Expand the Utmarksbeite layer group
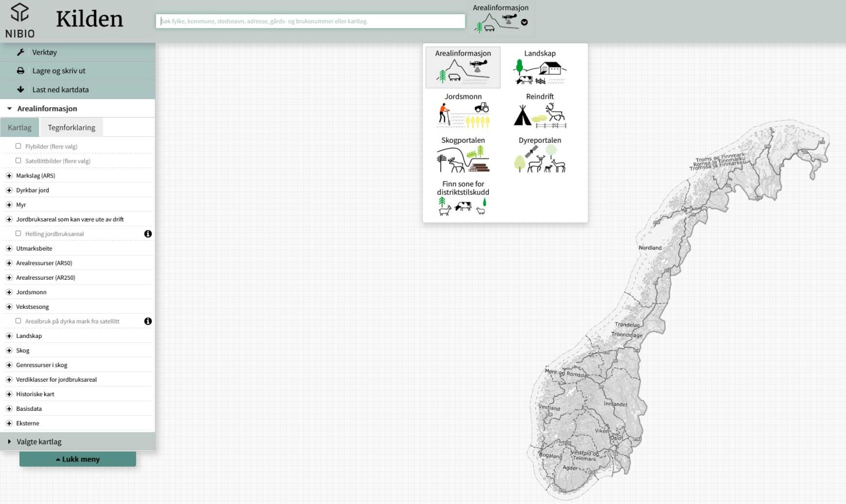846x504 pixels. click(9, 248)
